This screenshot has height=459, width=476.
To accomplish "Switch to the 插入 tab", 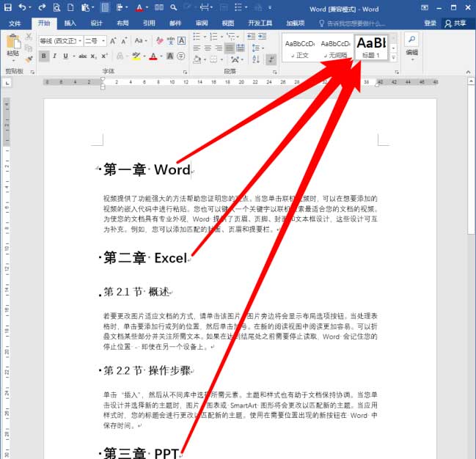I will click(x=70, y=23).
